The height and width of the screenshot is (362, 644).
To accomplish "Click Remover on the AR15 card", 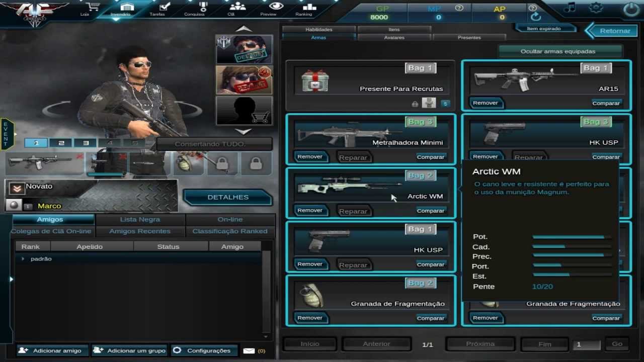I will 486,103.
